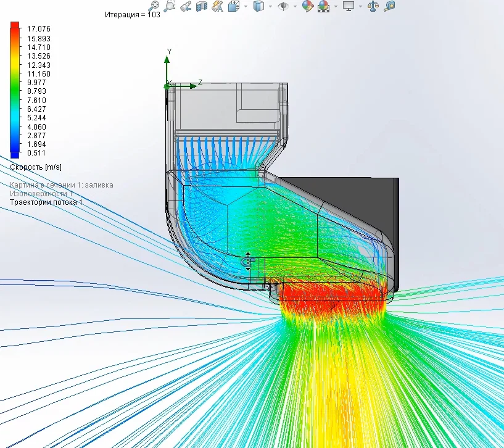
Task: Click the rotate manipulator icon in the model
Action: tap(248, 261)
